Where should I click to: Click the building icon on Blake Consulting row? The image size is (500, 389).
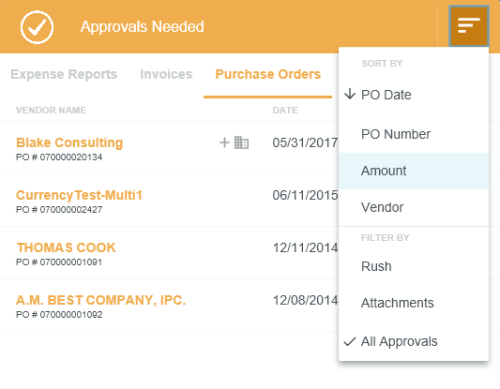click(x=242, y=143)
